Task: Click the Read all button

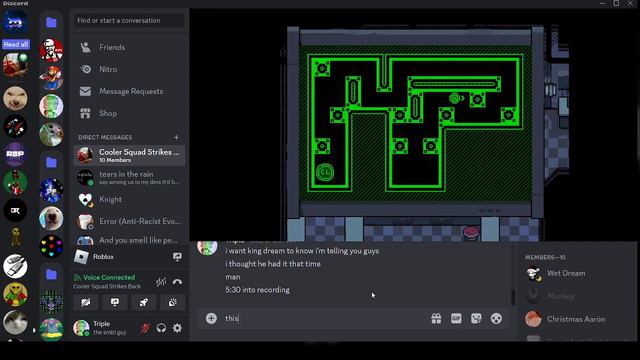Action: tap(16, 44)
